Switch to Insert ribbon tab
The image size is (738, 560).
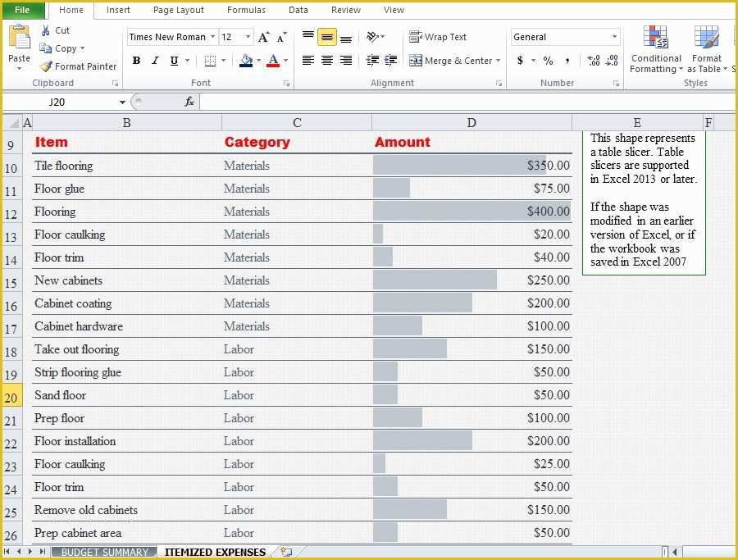coord(118,10)
